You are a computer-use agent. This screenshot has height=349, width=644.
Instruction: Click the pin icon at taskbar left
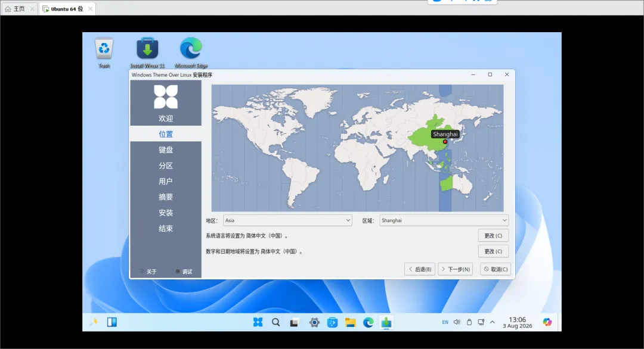[94, 322]
